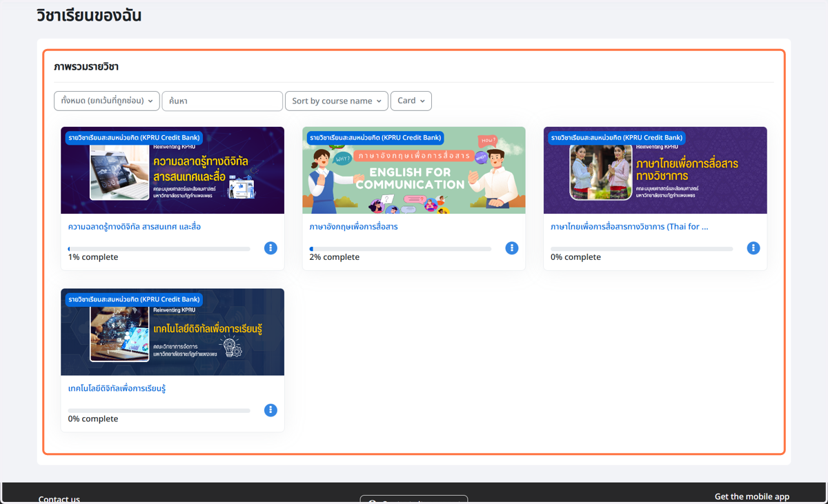Click KPRU Credit Bank badge on ความฉลาดรู้ทางดิจิทัล card
This screenshot has width=828, height=504.
pyautogui.click(x=134, y=138)
